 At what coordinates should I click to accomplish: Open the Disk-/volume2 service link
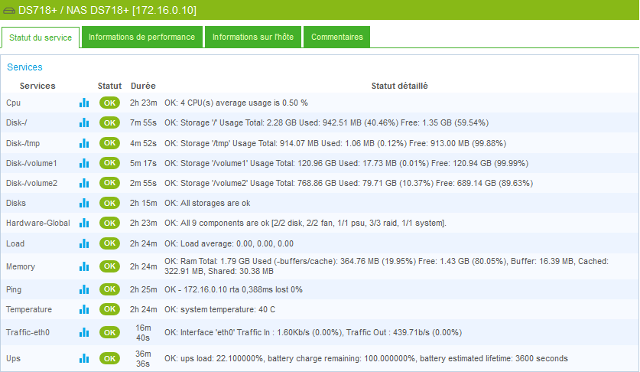click(x=31, y=183)
